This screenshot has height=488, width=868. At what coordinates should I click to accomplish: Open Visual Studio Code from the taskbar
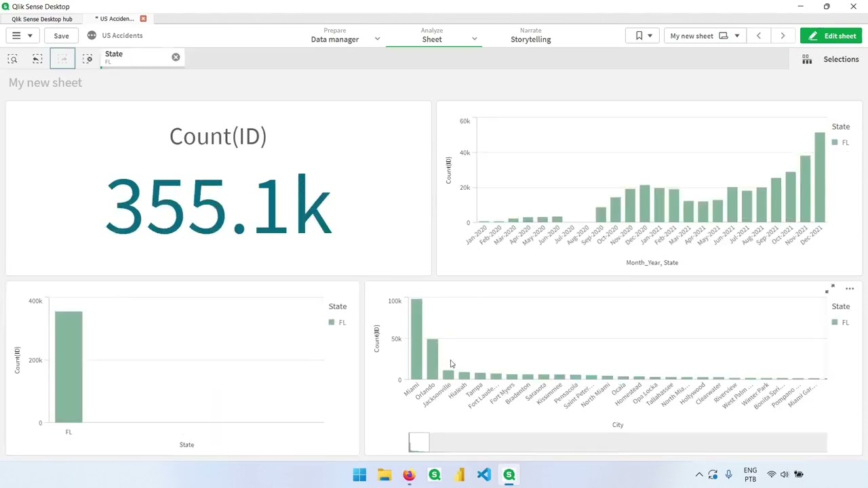coord(484,475)
